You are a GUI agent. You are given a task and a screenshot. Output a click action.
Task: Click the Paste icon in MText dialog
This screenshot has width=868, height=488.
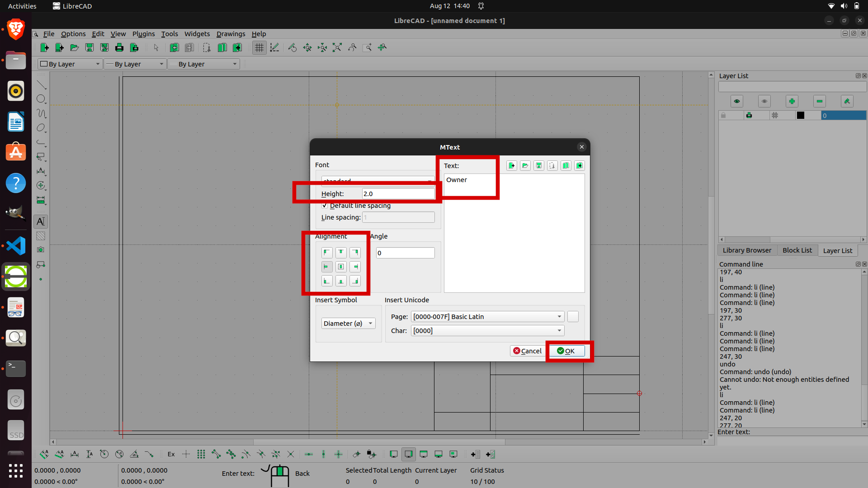[x=580, y=166]
